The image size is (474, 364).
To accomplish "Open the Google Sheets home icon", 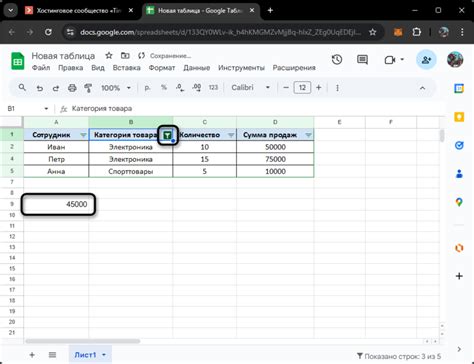I will (17, 61).
